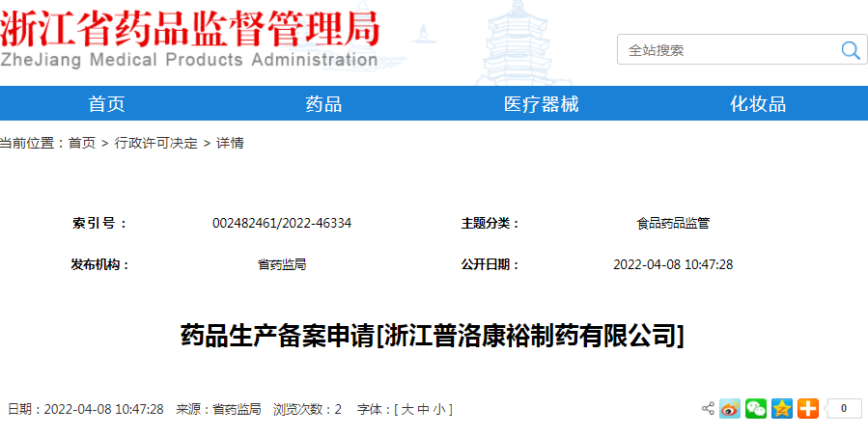
Task: Click the search magnifier icon
Action: tap(850, 50)
